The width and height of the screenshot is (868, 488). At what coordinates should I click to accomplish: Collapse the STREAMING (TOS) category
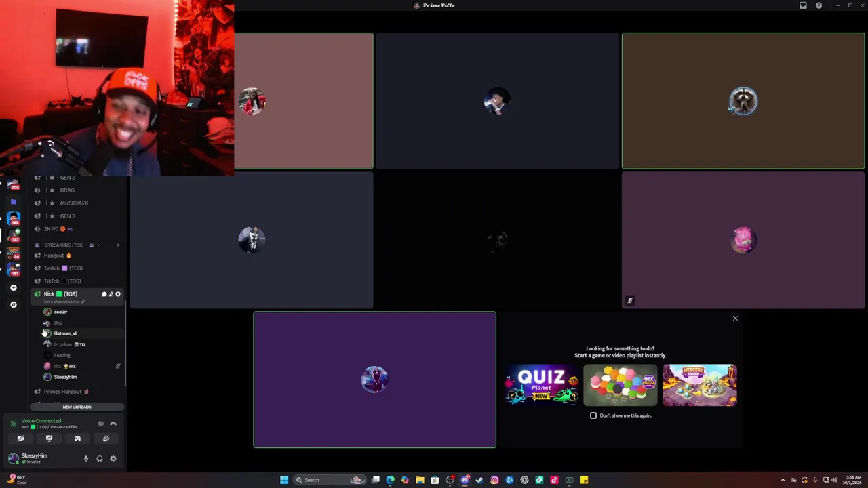(66, 245)
